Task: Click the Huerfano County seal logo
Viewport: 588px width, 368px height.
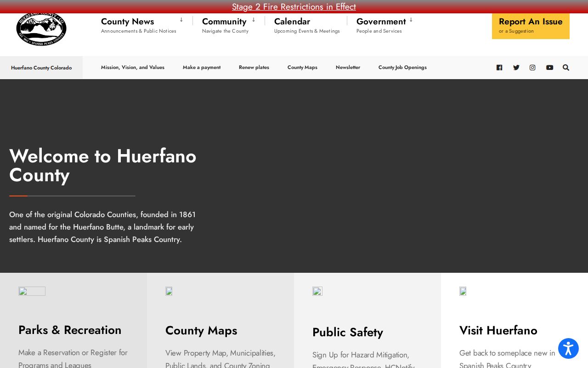Action: pos(41,29)
